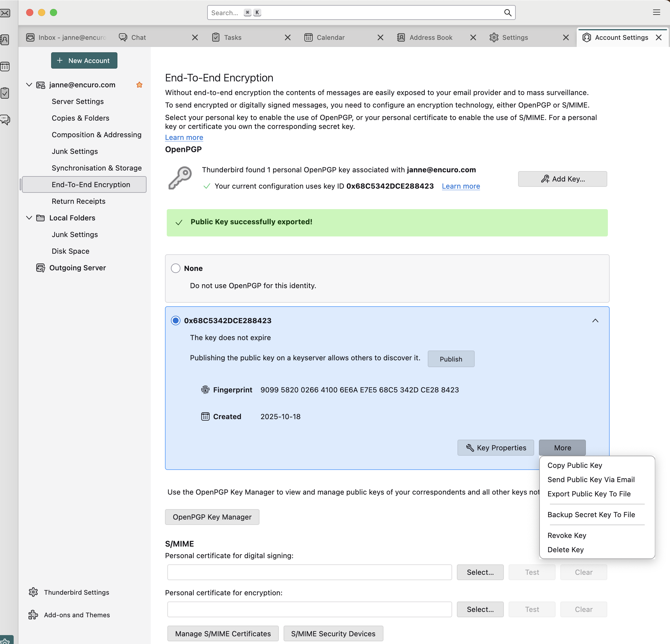Image resolution: width=670 pixels, height=644 pixels.
Task: Click the large OpenPGP key icon
Action: pos(180,178)
